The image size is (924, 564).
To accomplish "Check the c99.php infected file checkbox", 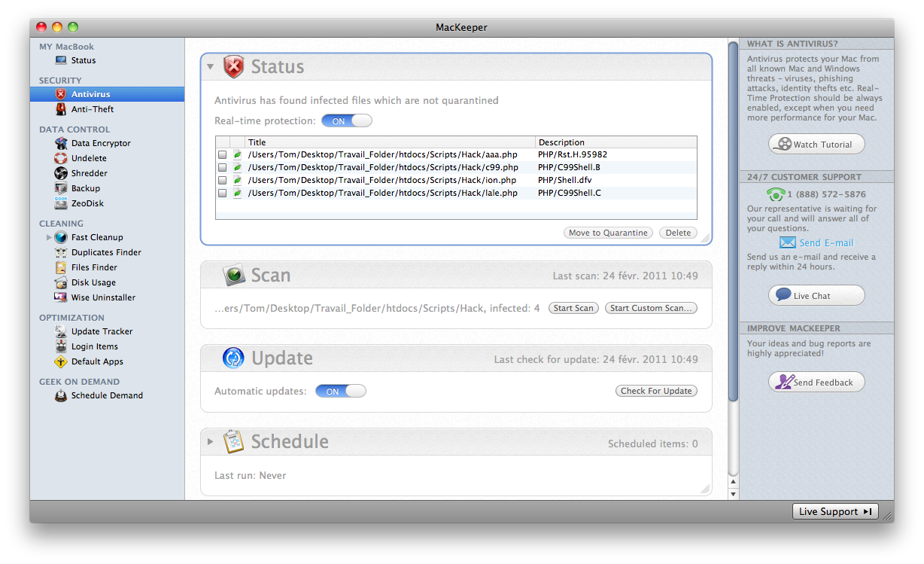I will (223, 167).
